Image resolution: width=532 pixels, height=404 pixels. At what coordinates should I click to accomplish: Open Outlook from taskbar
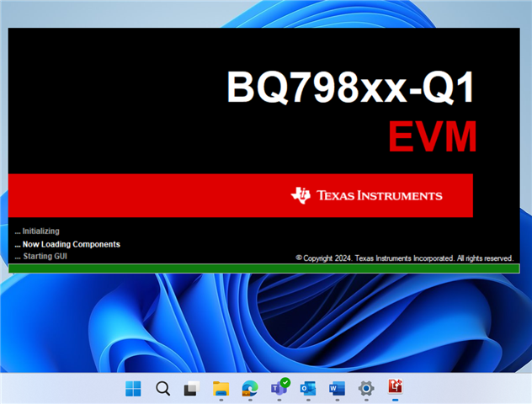(x=308, y=388)
